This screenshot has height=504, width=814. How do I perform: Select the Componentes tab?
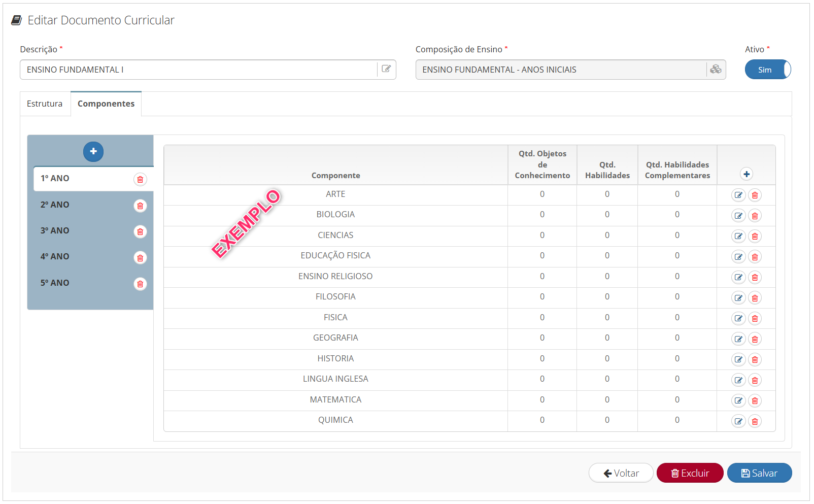coord(106,104)
